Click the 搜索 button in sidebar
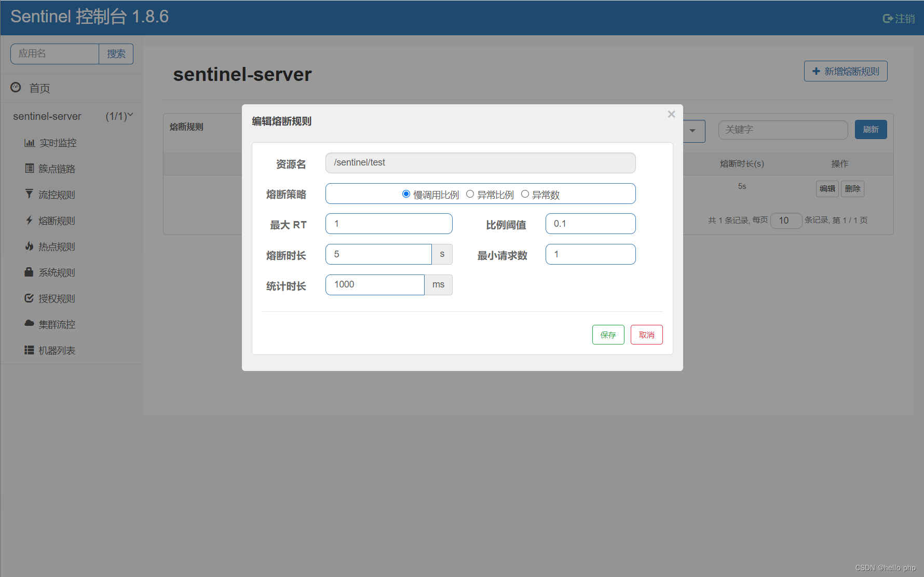This screenshot has width=924, height=577. [116, 54]
